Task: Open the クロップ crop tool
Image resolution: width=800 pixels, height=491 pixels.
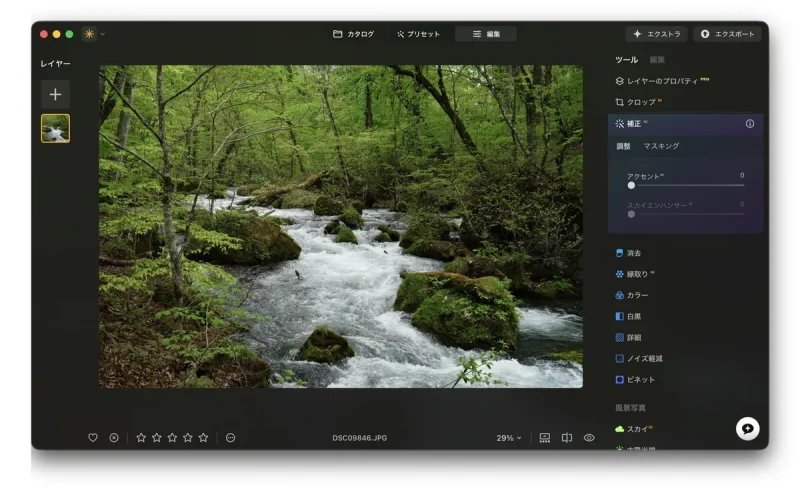Action: (x=638, y=102)
